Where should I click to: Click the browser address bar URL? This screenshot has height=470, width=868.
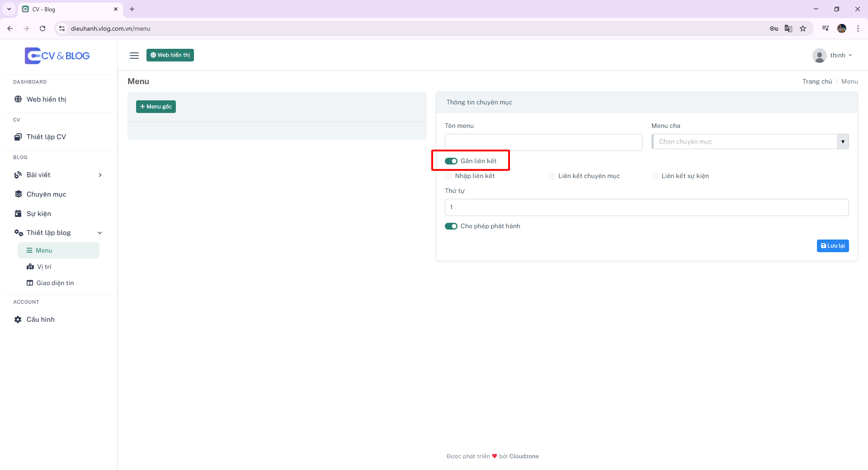point(110,28)
